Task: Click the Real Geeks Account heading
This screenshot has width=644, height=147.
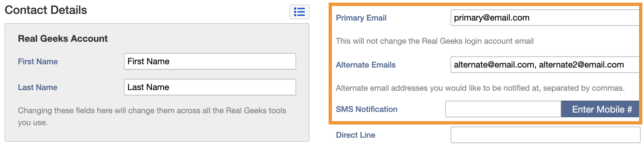Action: 63,38
